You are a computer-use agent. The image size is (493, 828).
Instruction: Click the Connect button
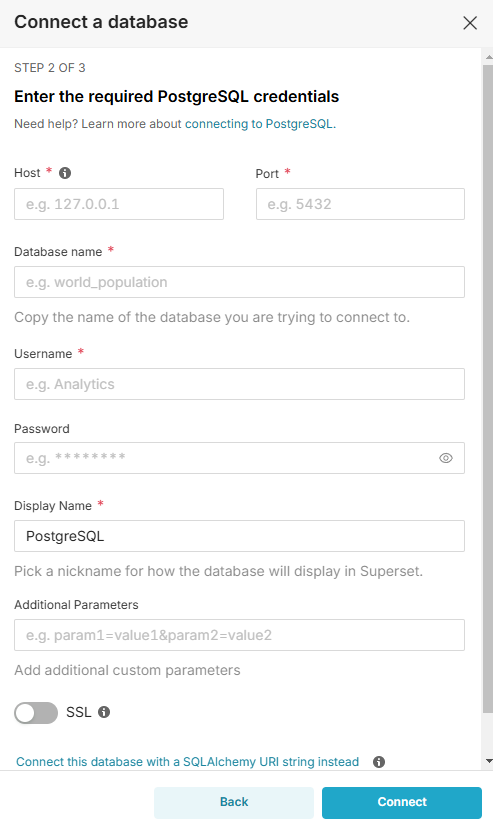[x=402, y=803]
